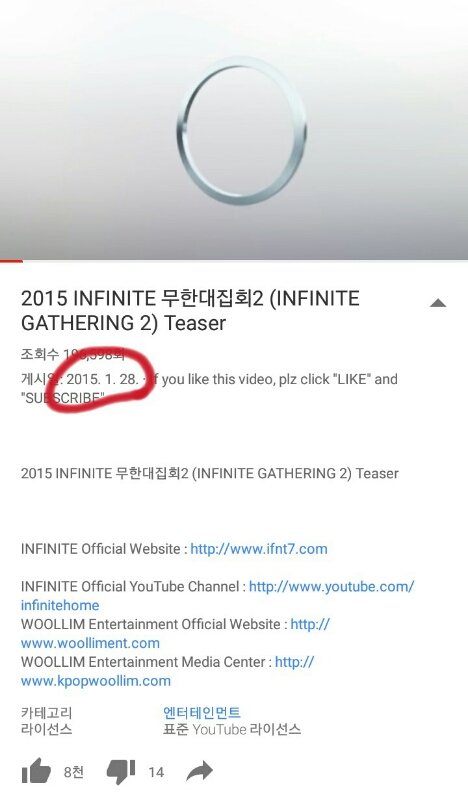Screen dimensions: 468x800
Task: Click the 조회수 view count line
Action: [72, 354]
